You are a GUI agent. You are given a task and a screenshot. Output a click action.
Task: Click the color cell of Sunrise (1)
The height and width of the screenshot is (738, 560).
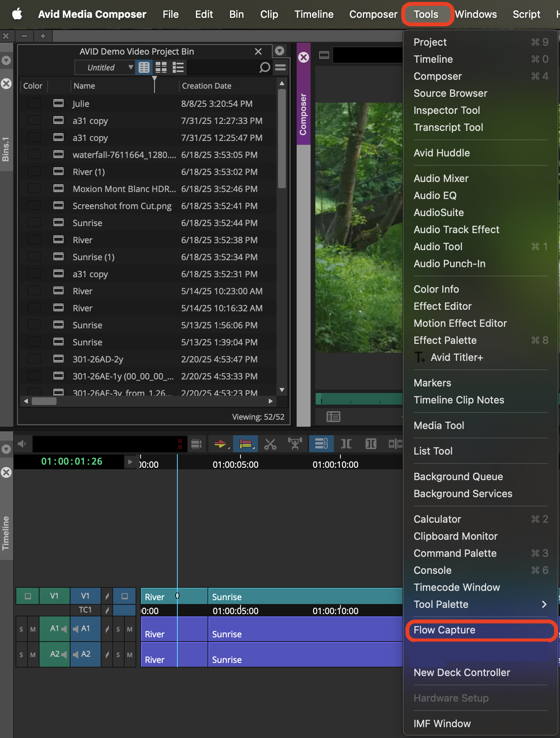click(34, 257)
